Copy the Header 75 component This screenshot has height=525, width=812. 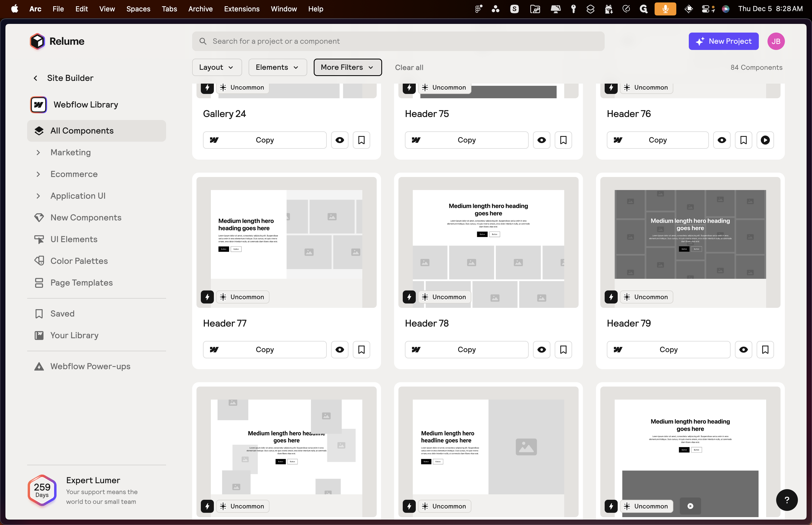pyautogui.click(x=467, y=140)
